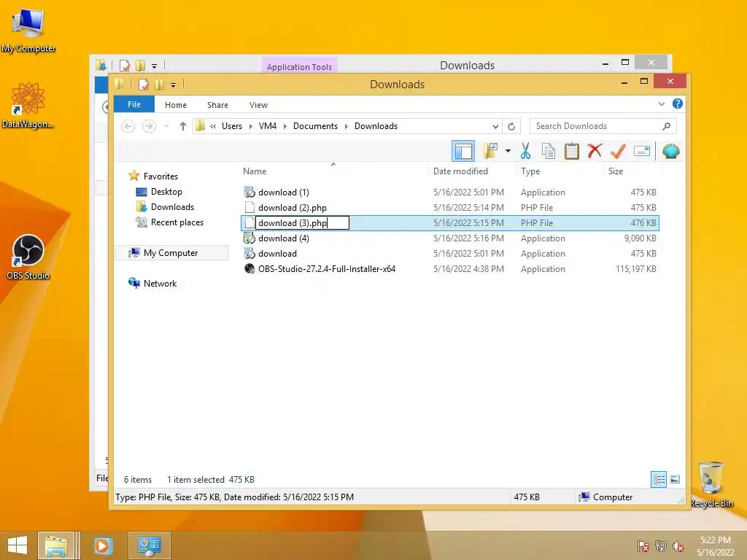Viewport: 747px width, 560px height.
Task: Toggle the navigation pane toolbar button
Action: 463,152
